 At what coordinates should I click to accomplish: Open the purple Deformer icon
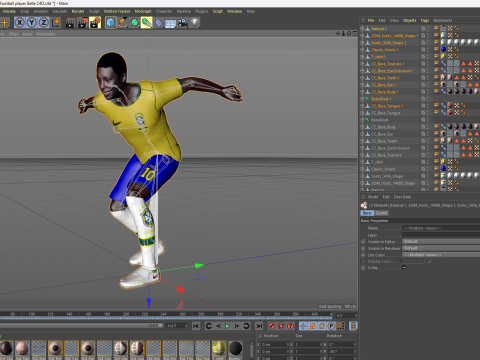(159, 23)
